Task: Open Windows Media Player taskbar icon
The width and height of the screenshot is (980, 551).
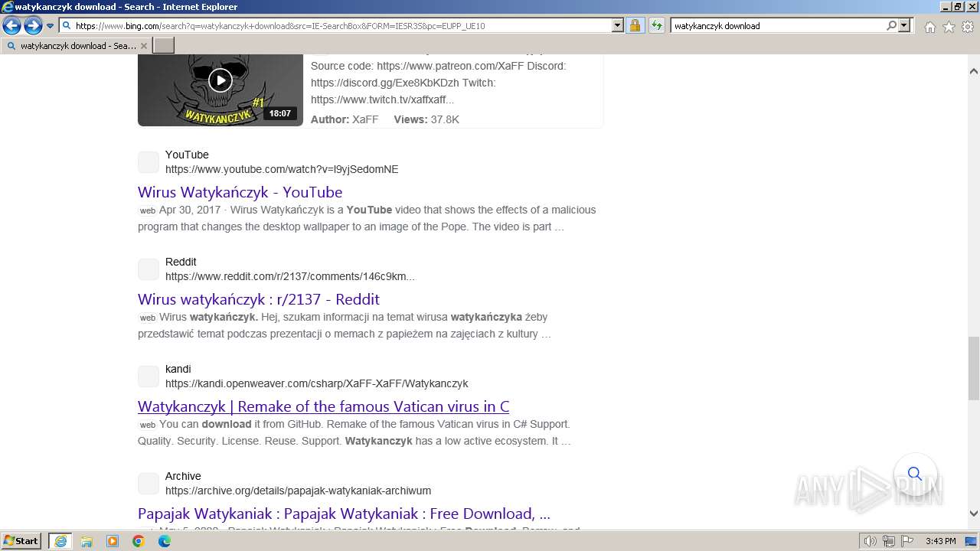Action: coord(113,541)
